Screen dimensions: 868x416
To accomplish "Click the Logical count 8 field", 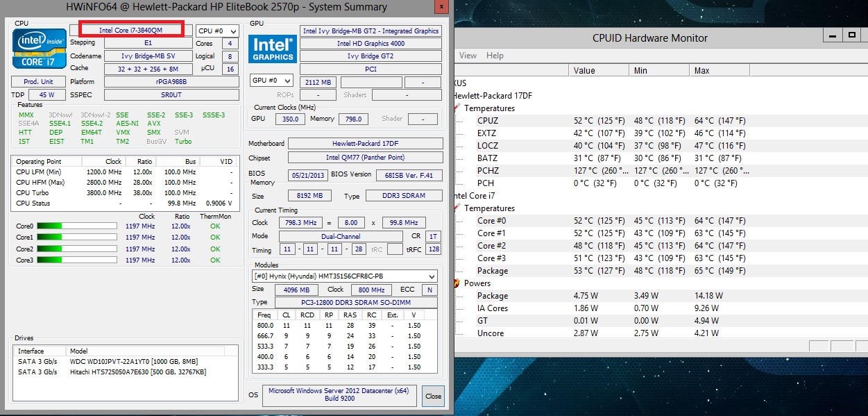I will point(230,56).
